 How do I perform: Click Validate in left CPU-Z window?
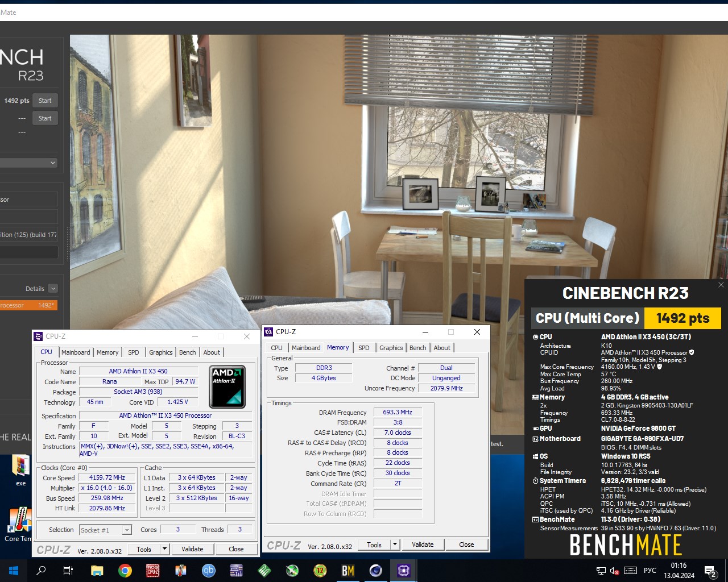pyautogui.click(x=192, y=549)
